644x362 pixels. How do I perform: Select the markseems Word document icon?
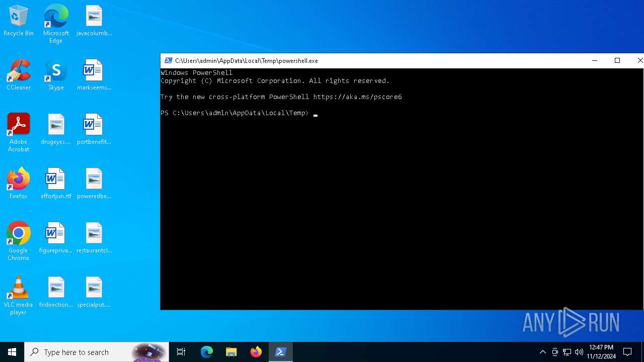click(94, 75)
